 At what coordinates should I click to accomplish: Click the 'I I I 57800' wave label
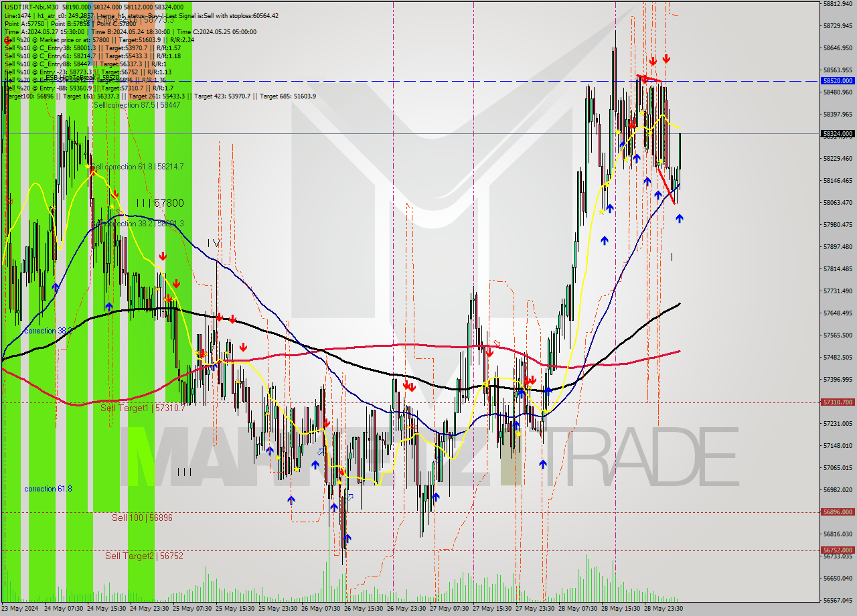pos(159,203)
